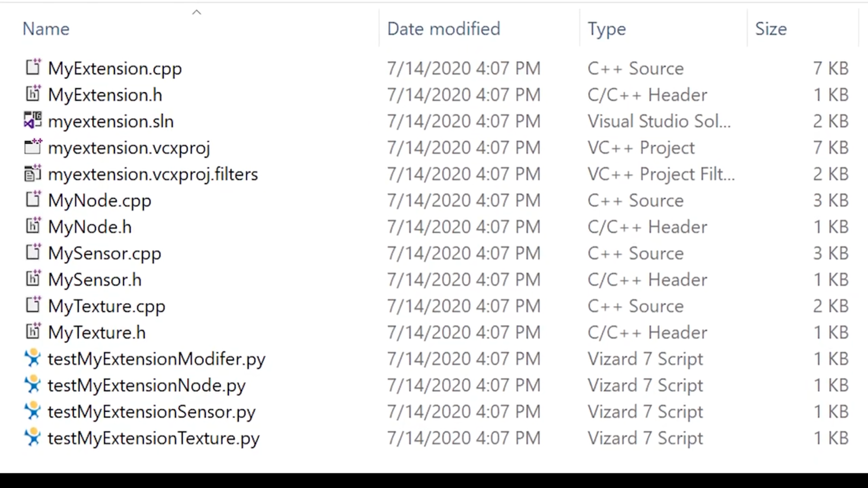Sort the list by Size column header
Image resolution: width=868 pixels, height=488 pixels.
click(770, 29)
